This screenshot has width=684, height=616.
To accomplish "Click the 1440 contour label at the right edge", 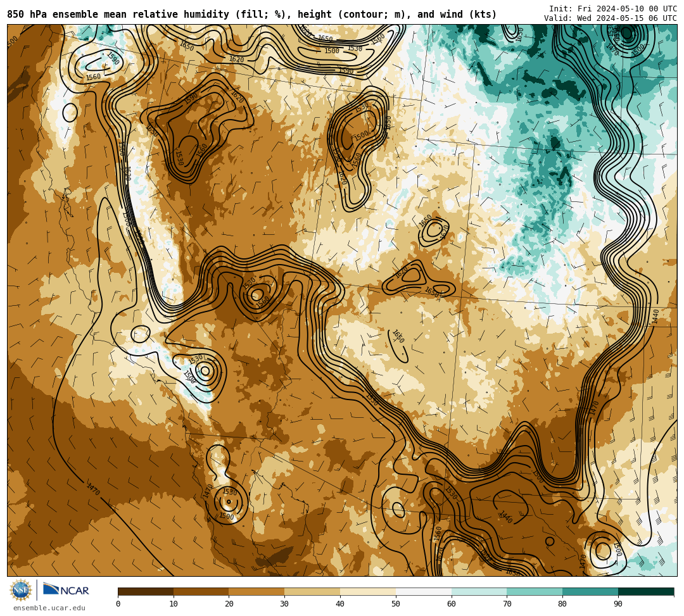I will (655, 317).
